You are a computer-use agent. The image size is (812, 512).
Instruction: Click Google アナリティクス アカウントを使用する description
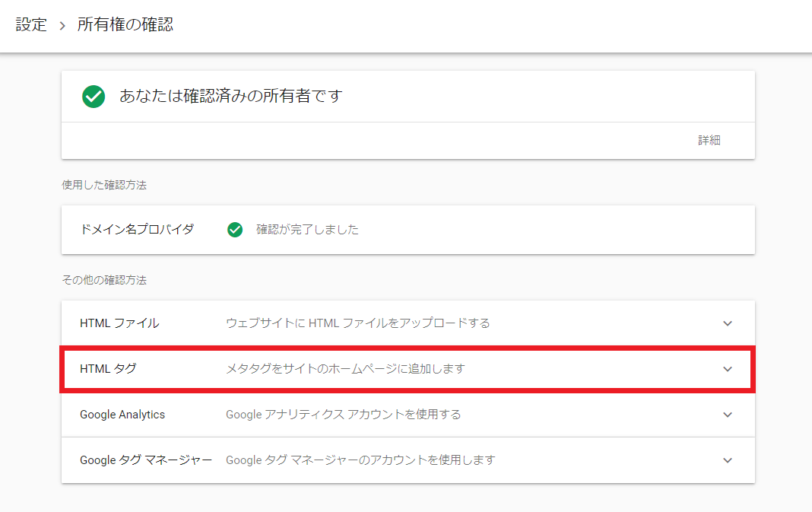(343, 415)
